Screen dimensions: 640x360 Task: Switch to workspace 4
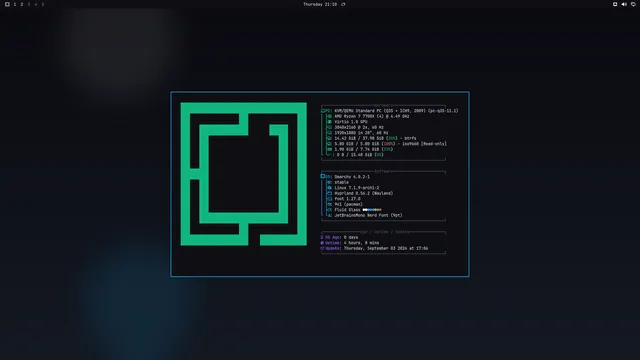(x=36, y=4)
